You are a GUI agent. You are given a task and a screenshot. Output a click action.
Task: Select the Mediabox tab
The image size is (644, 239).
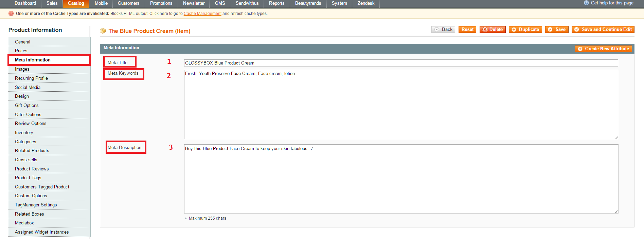point(49,223)
